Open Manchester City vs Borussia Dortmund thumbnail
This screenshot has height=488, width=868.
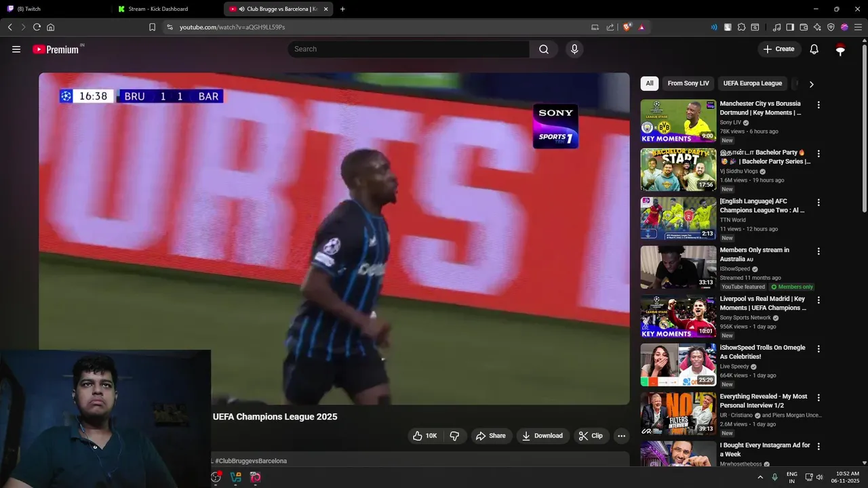(678, 121)
